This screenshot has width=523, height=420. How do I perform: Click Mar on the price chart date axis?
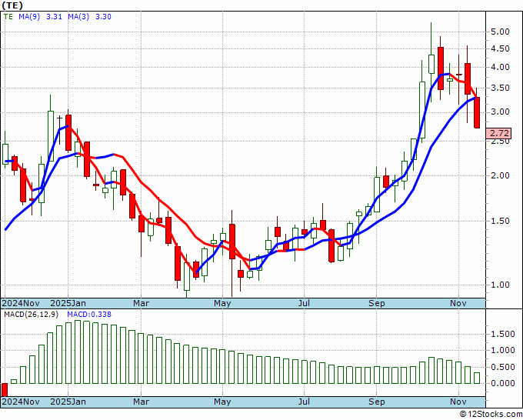(x=141, y=303)
